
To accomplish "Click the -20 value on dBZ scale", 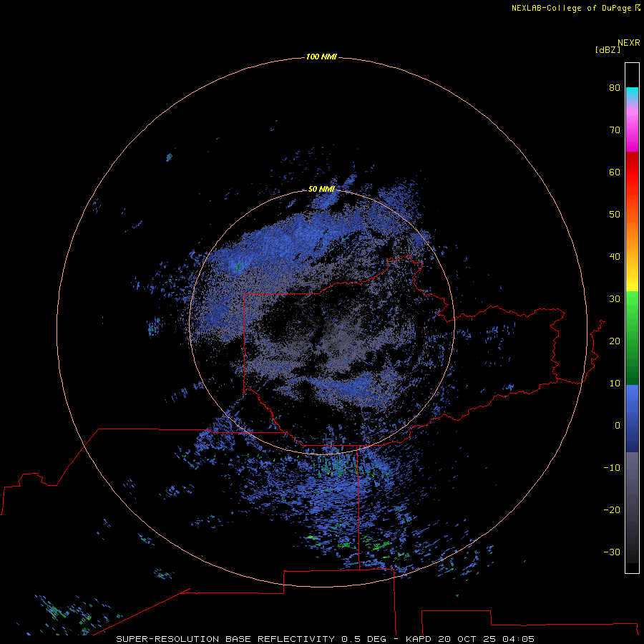I will (x=612, y=510).
